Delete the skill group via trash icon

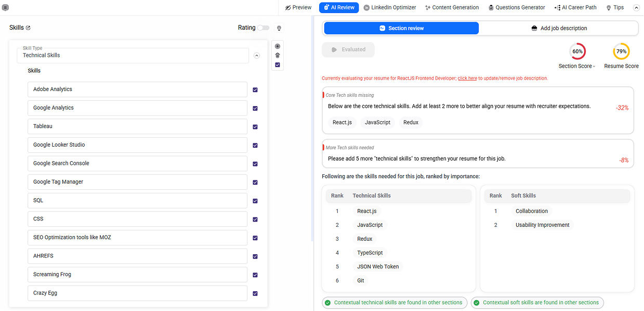pos(278,55)
